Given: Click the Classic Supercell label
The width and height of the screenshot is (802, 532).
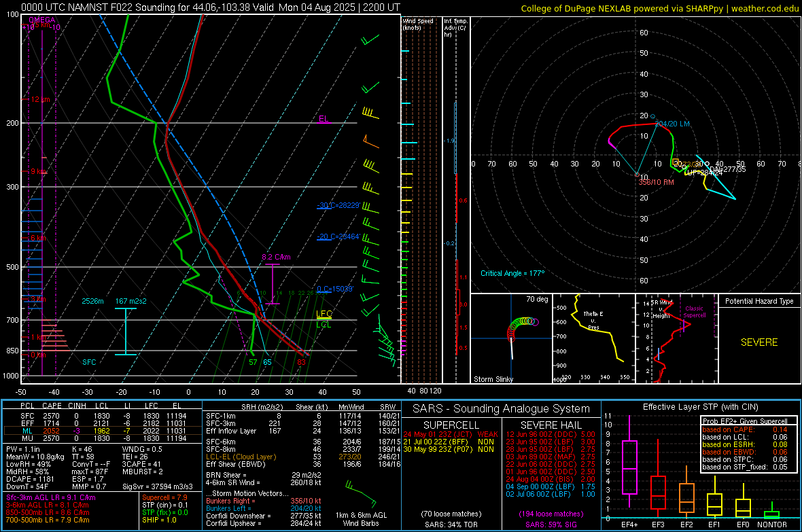Looking at the screenshot, I should click(x=694, y=312).
